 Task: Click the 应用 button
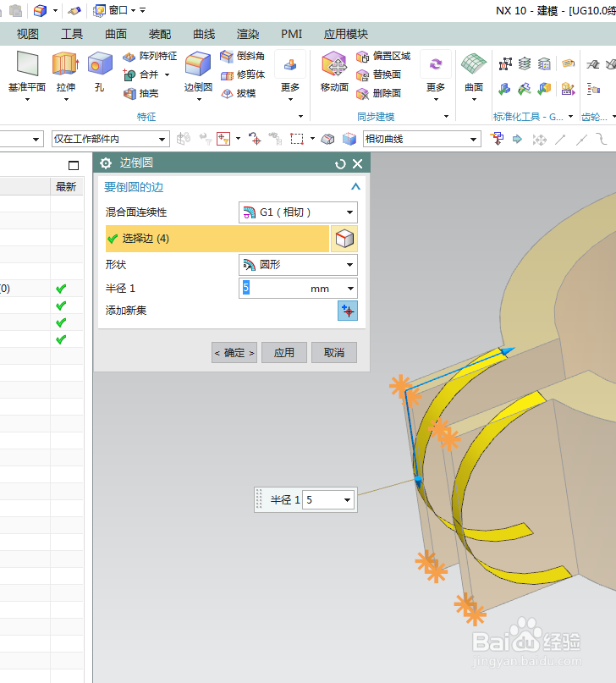coord(284,352)
